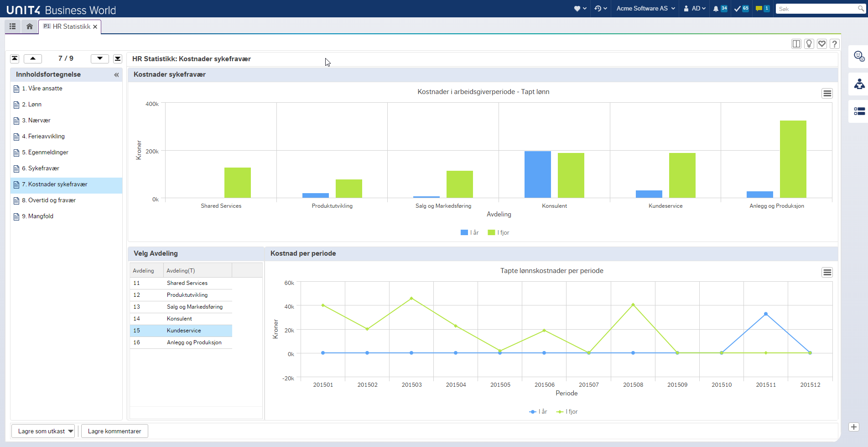This screenshot has height=447, width=868.
Task: Close the HR Statistikk tab
Action: tap(95, 27)
